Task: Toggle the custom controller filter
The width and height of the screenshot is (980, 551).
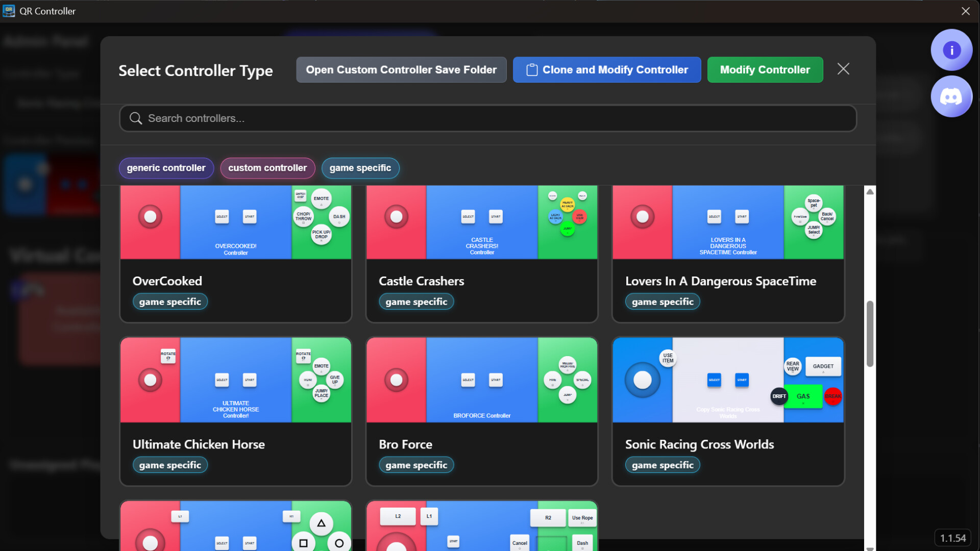Action: [267, 168]
